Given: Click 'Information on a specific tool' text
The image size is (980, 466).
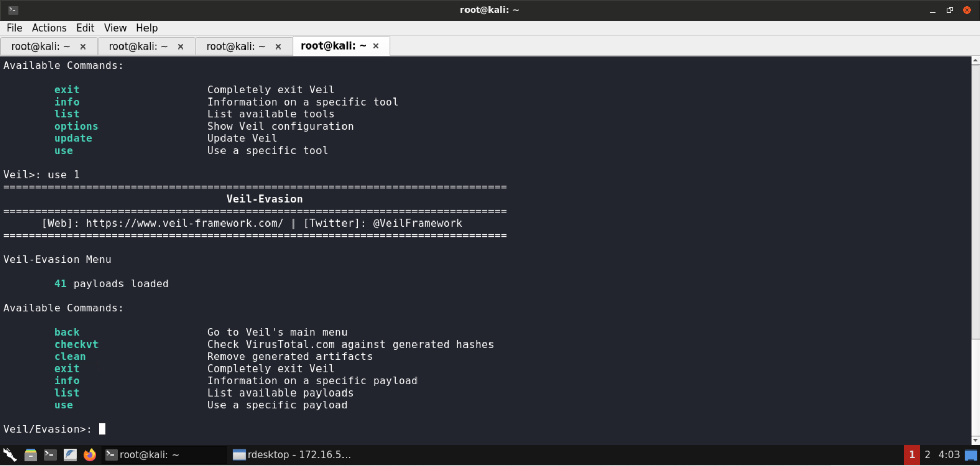Looking at the screenshot, I should pos(303,102).
